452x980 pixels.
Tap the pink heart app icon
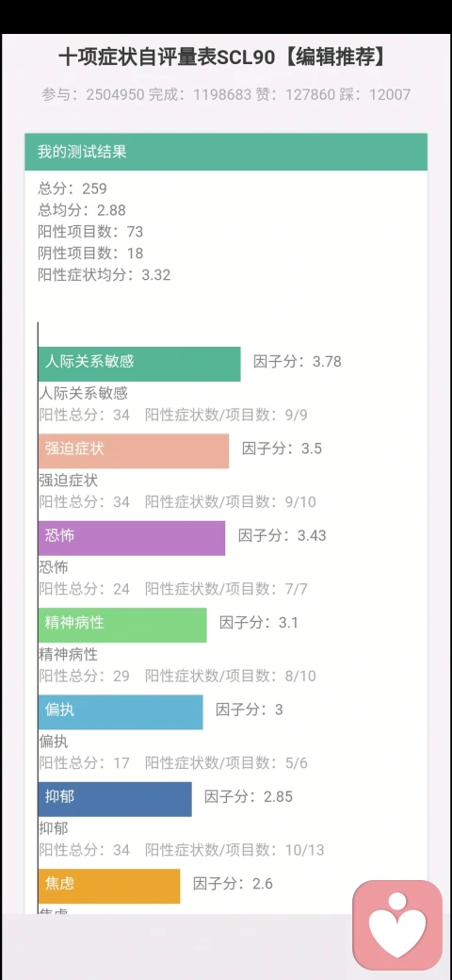click(x=397, y=926)
